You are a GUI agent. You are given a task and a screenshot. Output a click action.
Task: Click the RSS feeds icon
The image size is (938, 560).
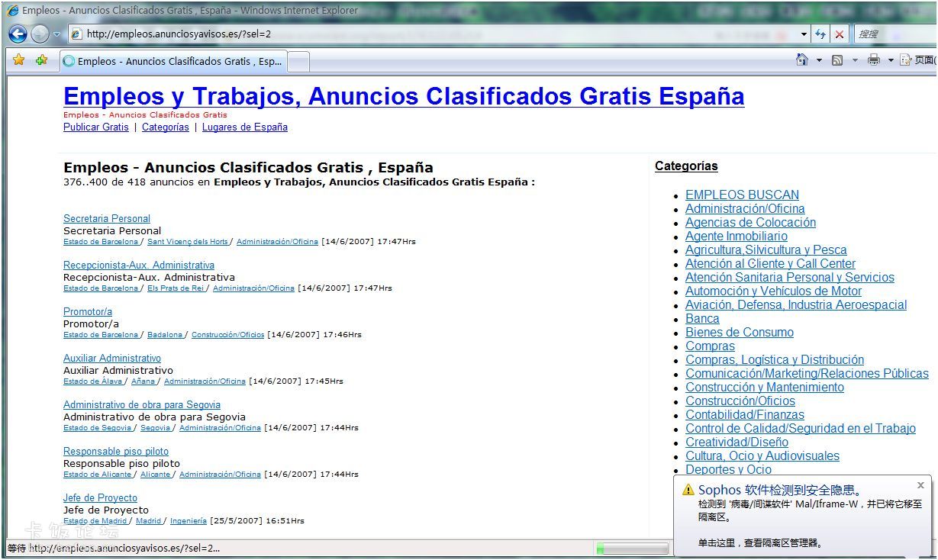837,60
